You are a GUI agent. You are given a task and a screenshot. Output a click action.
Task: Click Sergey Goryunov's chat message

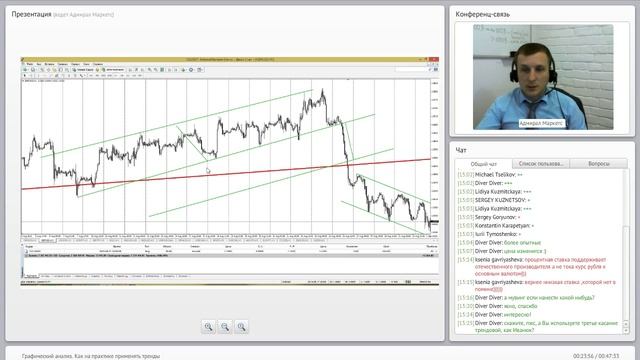(x=489, y=217)
